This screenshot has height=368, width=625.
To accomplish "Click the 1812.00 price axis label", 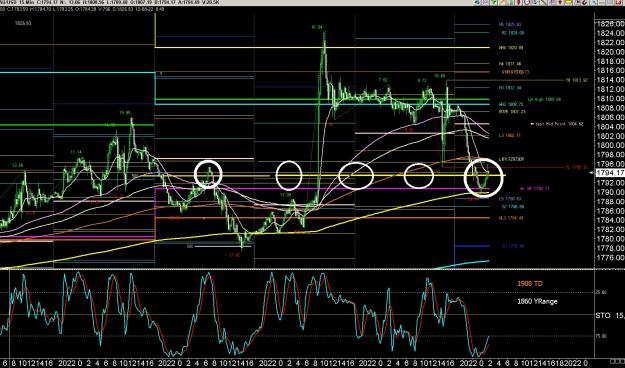I will [x=610, y=89].
